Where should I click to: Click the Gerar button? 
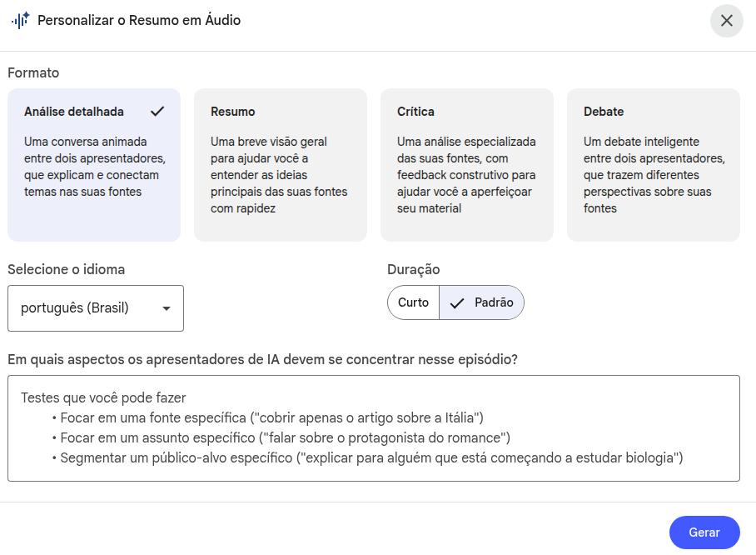[704, 532]
